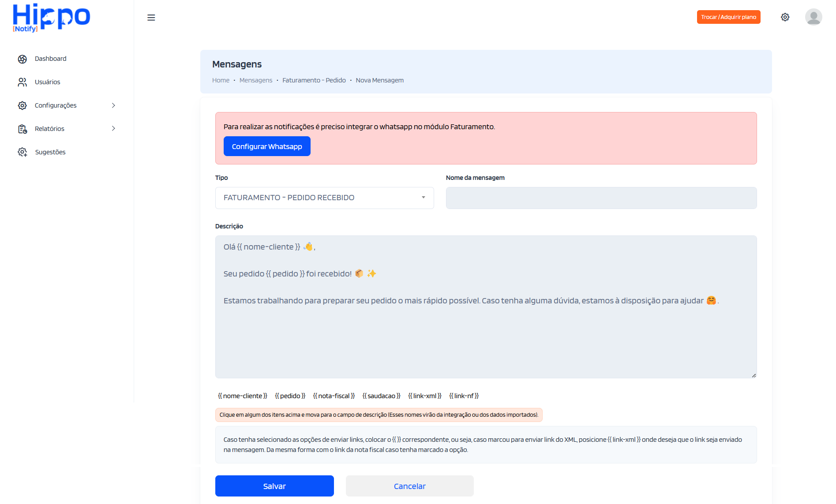This screenshot has height=504, width=836.
Task: Click the orange Trocar / Adquirir plano button
Action: coord(728,17)
